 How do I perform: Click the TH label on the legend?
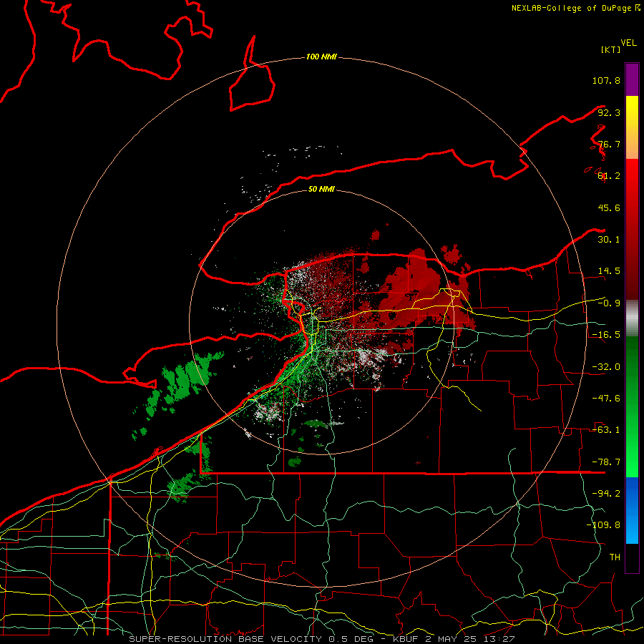pyautogui.click(x=615, y=557)
